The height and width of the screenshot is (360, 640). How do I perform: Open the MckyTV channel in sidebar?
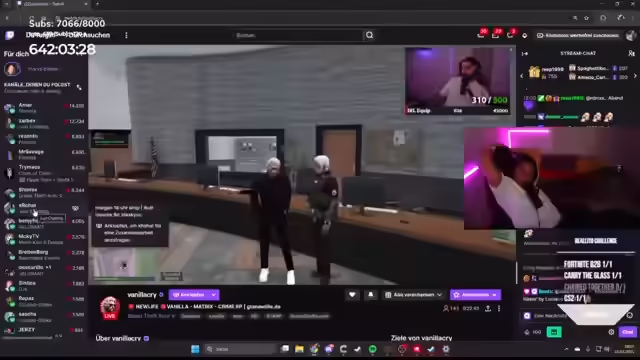(x=44, y=239)
